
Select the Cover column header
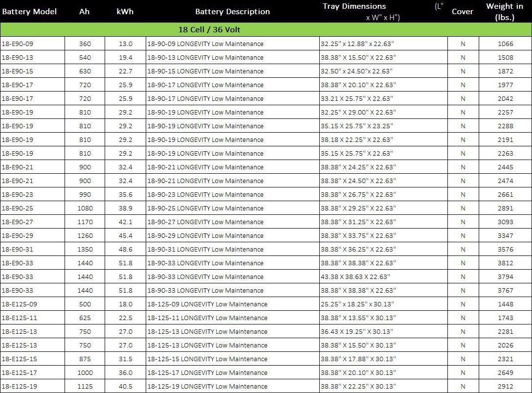[463, 12]
